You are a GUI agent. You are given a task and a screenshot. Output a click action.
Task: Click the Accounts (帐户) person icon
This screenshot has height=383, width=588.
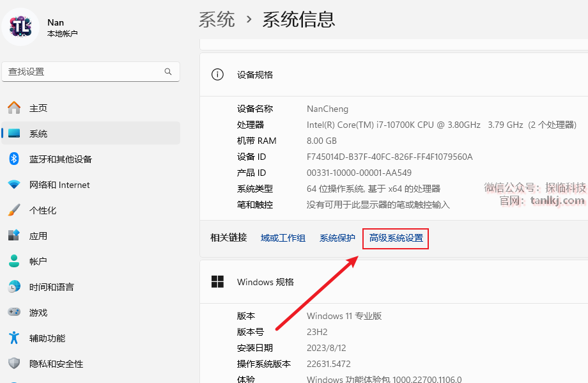[x=14, y=262]
